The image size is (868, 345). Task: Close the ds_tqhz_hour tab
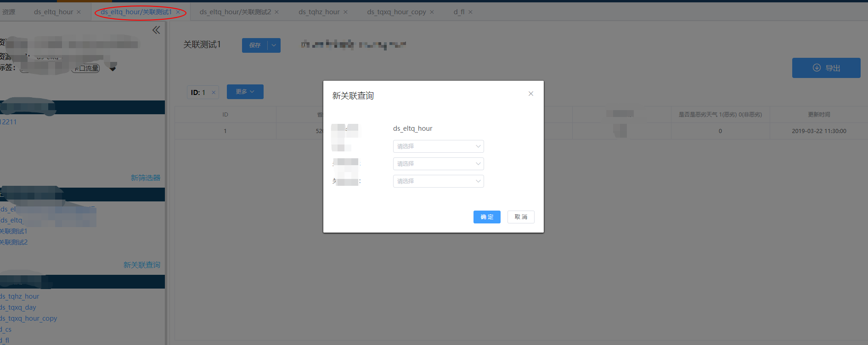pyautogui.click(x=345, y=12)
